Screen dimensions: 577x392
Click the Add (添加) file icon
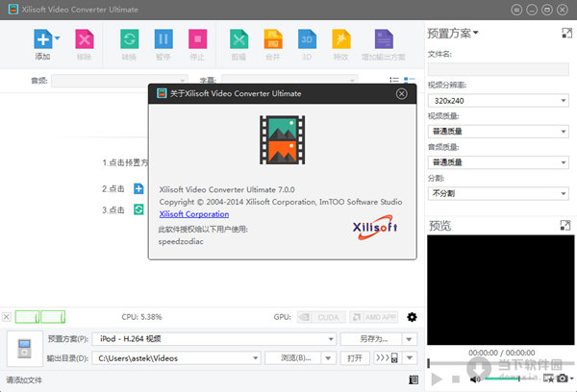coord(42,39)
